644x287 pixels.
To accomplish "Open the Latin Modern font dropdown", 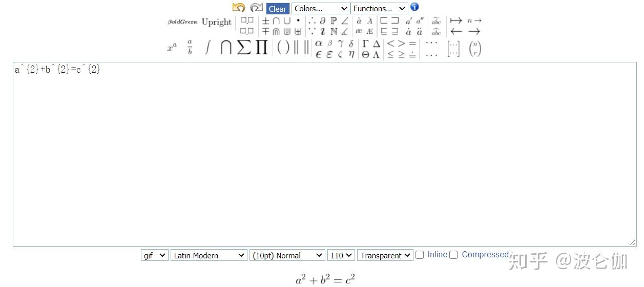I will [209, 255].
